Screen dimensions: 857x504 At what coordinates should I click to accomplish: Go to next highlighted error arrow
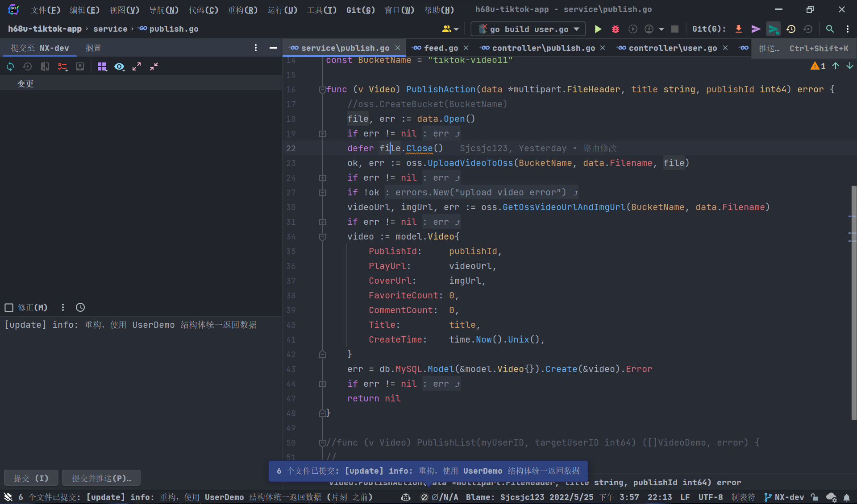(849, 66)
